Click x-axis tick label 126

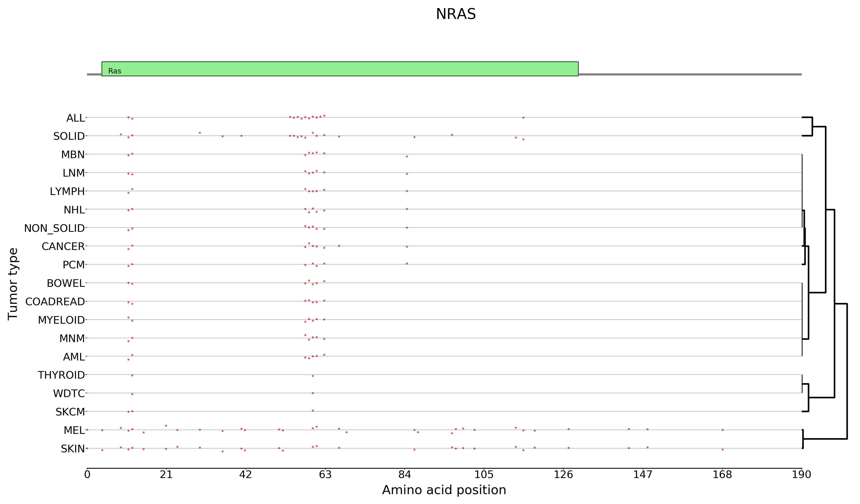click(x=563, y=475)
